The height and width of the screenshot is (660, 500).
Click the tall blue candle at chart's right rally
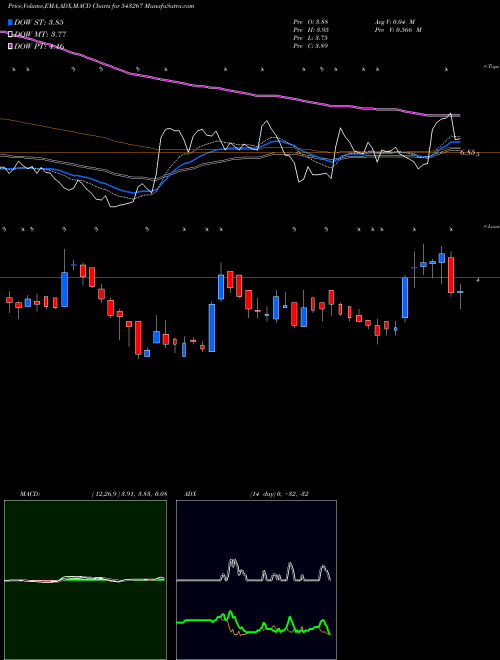[x=405, y=298]
